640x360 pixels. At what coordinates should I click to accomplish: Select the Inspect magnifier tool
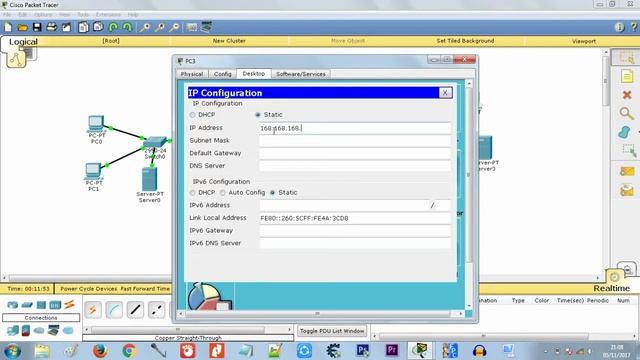point(627,113)
